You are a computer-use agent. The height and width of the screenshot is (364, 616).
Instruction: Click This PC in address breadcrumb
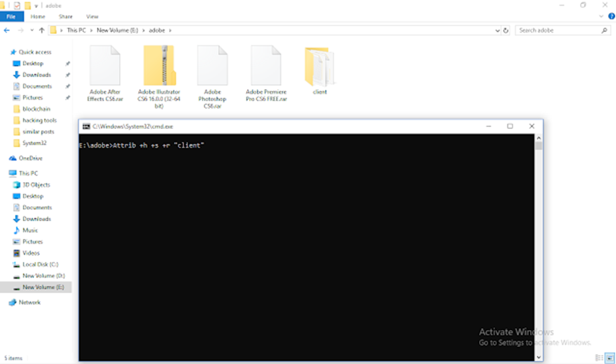[76, 30]
